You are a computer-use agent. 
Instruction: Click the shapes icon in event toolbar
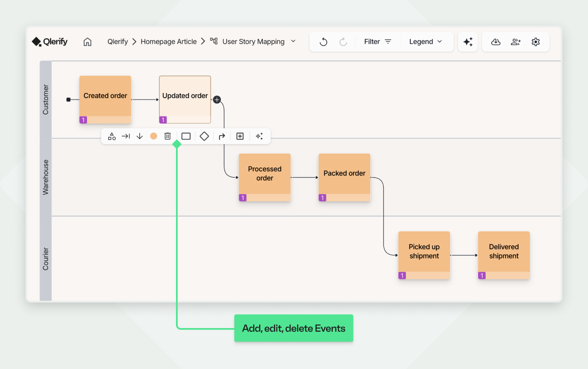point(112,136)
